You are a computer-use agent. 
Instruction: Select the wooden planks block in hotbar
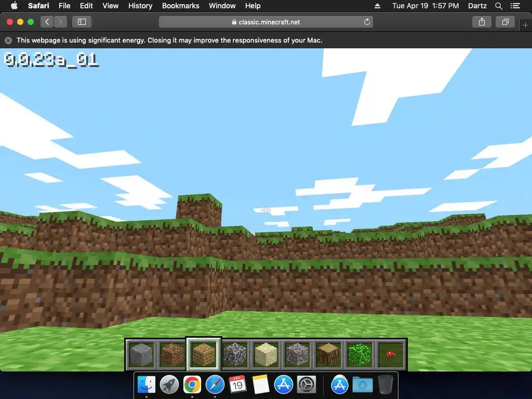click(204, 354)
